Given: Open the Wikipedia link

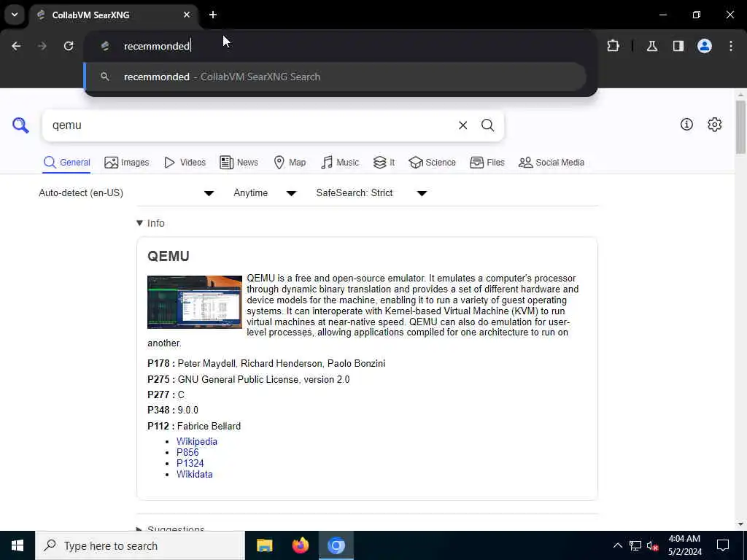Looking at the screenshot, I should pos(197,441).
